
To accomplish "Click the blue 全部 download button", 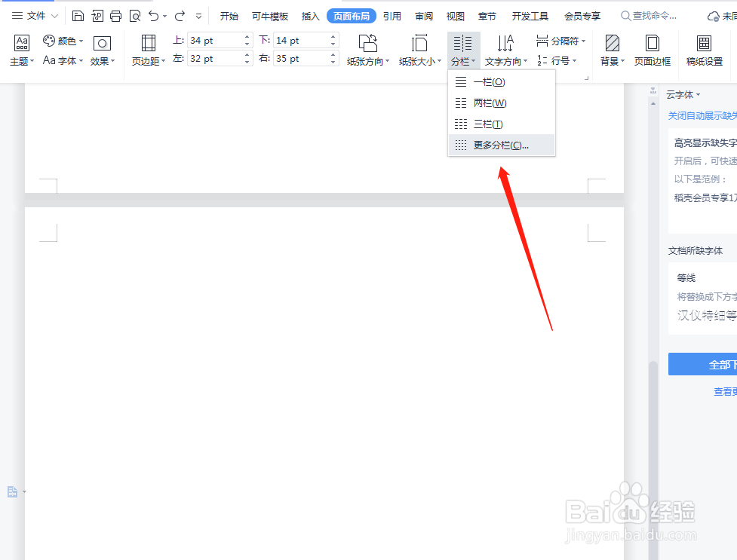I will (x=703, y=364).
